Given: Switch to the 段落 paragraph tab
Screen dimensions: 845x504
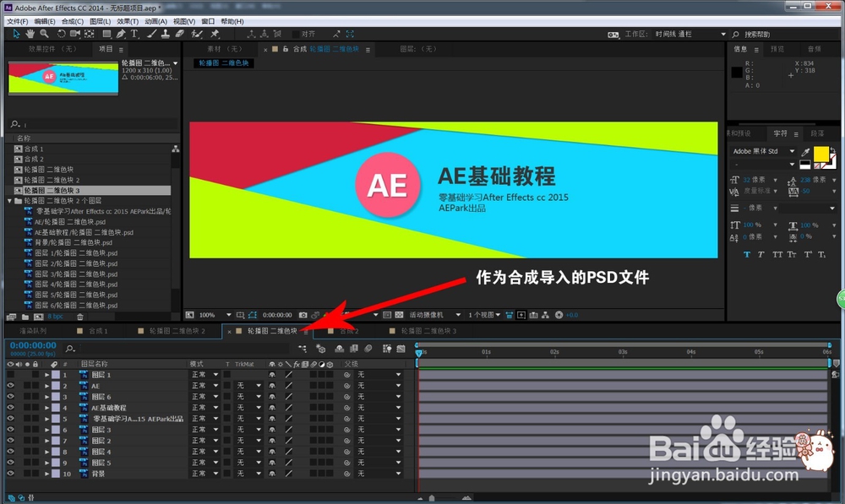Looking at the screenshot, I should tap(817, 133).
